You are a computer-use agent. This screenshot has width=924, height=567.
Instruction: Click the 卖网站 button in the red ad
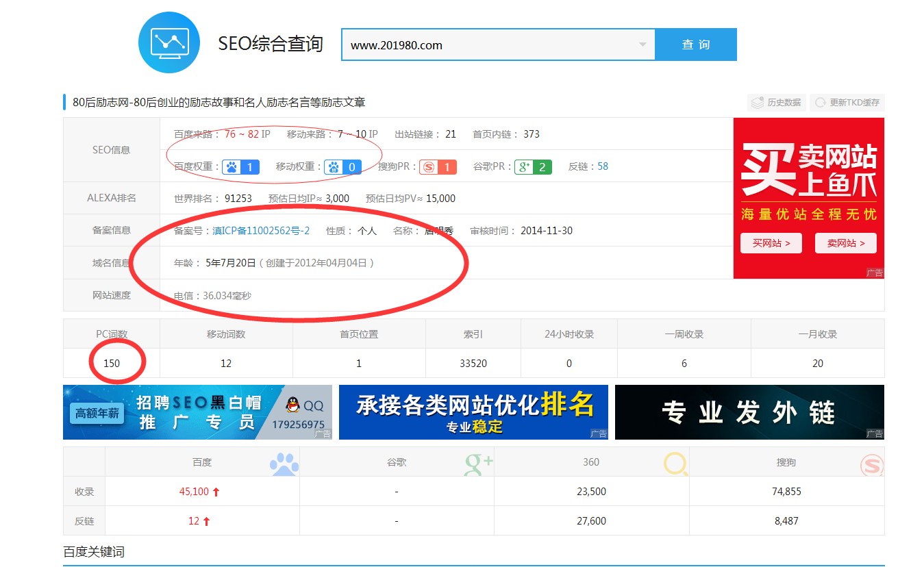click(845, 243)
